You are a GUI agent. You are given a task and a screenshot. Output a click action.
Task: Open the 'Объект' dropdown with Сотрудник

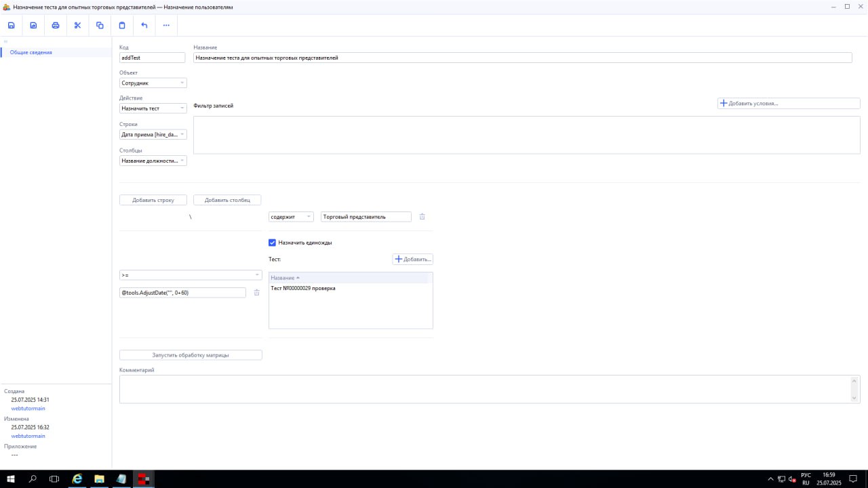[153, 83]
